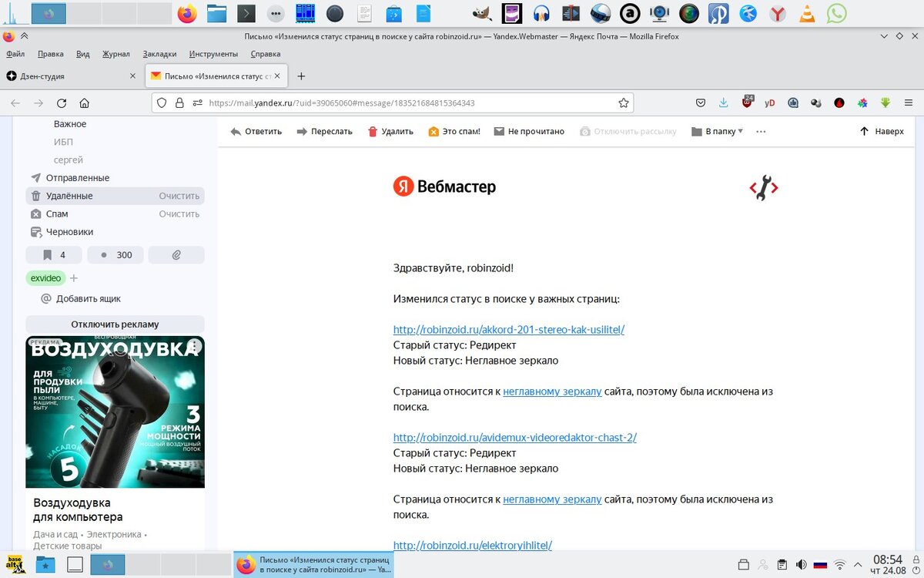924x578 pixels.
Task: Open the Firefox hamburger menu
Action: [x=909, y=102]
